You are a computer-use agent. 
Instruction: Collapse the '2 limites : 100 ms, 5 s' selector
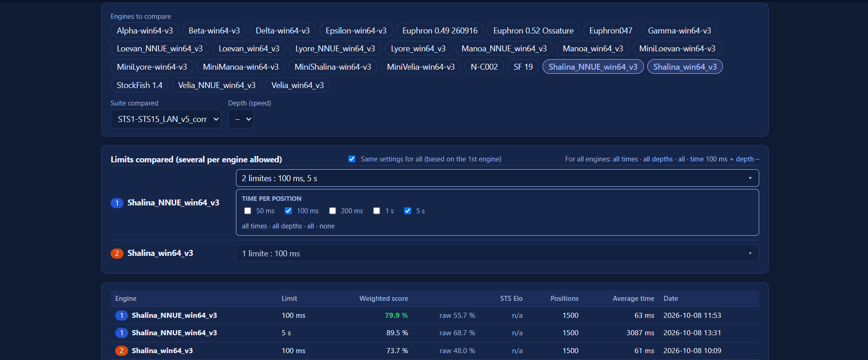(x=497, y=178)
